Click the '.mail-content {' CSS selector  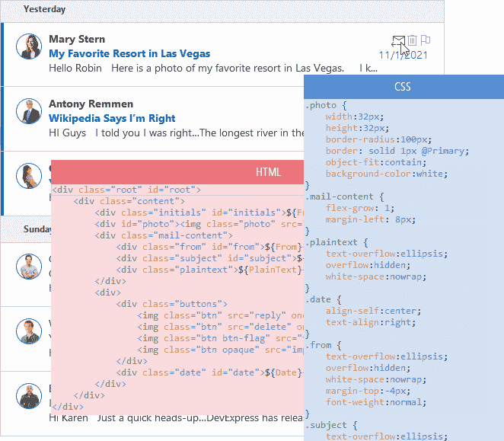[345, 197]
